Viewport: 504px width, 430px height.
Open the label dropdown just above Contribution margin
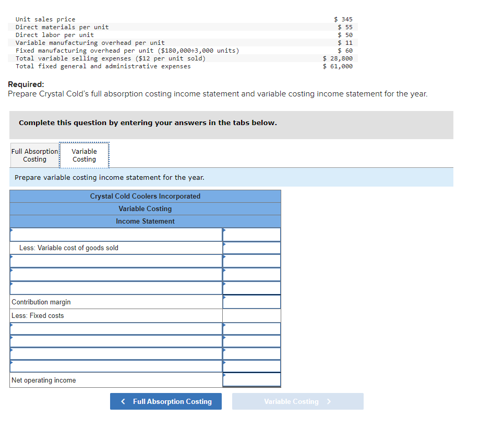tap(116, 288)
